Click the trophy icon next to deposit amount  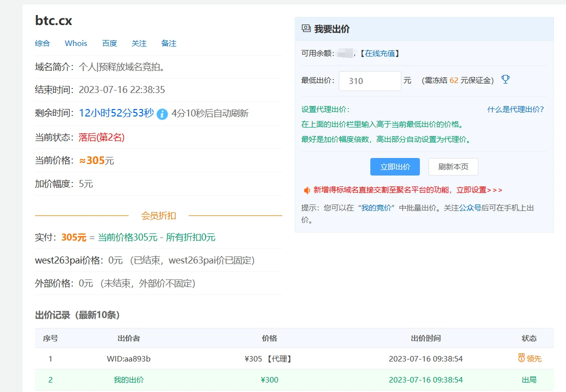[505, 79]
